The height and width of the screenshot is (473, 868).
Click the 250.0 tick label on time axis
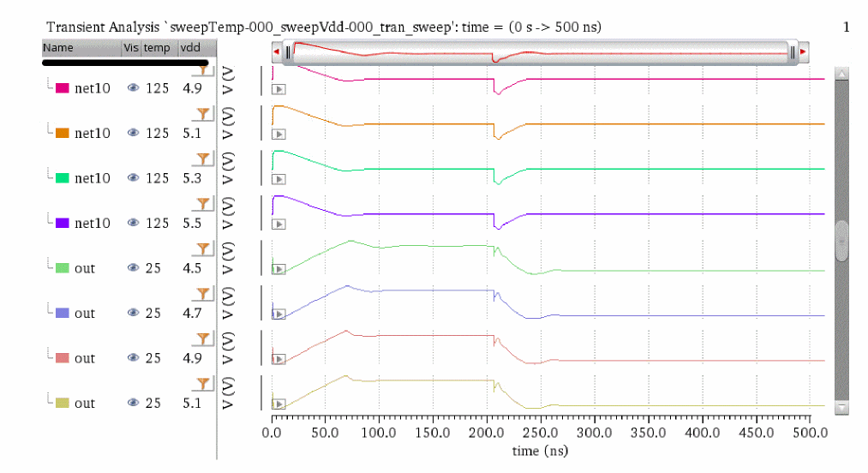(541, 432)
